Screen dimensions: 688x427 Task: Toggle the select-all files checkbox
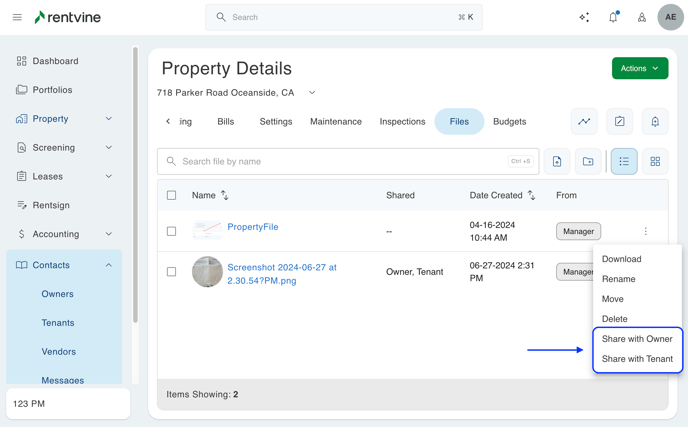point(171,195)
